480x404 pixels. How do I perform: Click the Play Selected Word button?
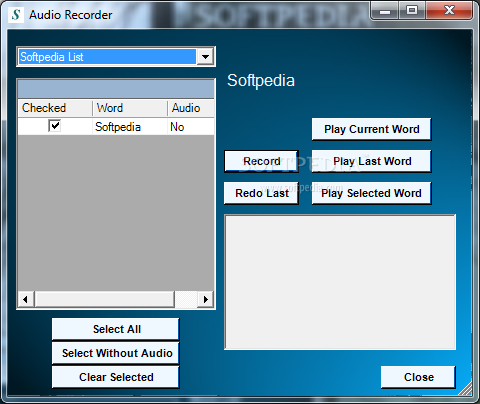tap(371, 193)
